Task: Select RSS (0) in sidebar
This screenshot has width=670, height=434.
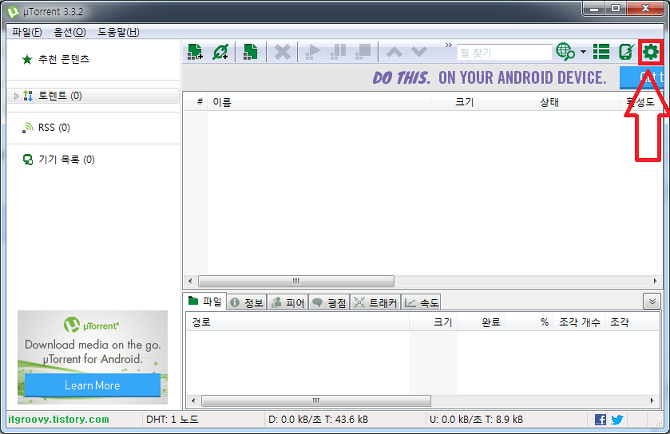Action: point(54,127)
